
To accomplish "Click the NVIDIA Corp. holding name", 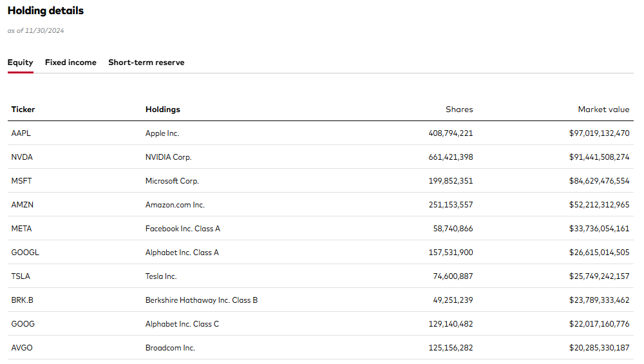I will tap(168, 157).
